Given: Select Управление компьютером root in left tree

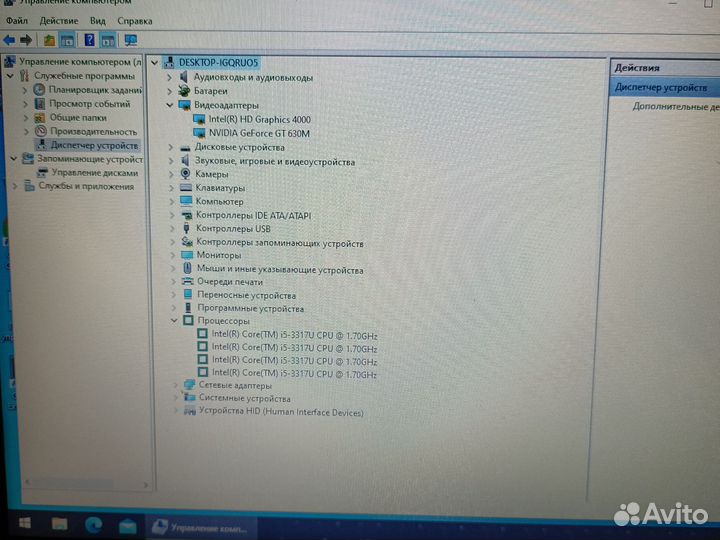Looking at the screenshot, I should [80, 62].
